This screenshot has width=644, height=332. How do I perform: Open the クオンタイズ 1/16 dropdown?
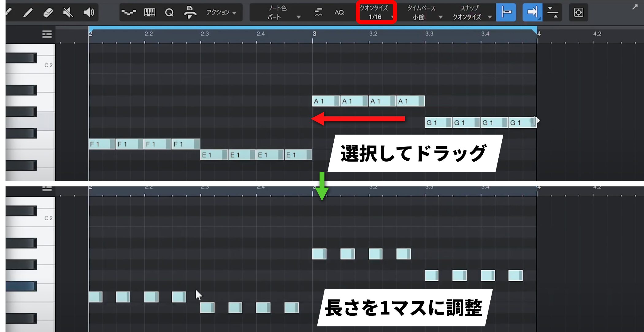376,13
